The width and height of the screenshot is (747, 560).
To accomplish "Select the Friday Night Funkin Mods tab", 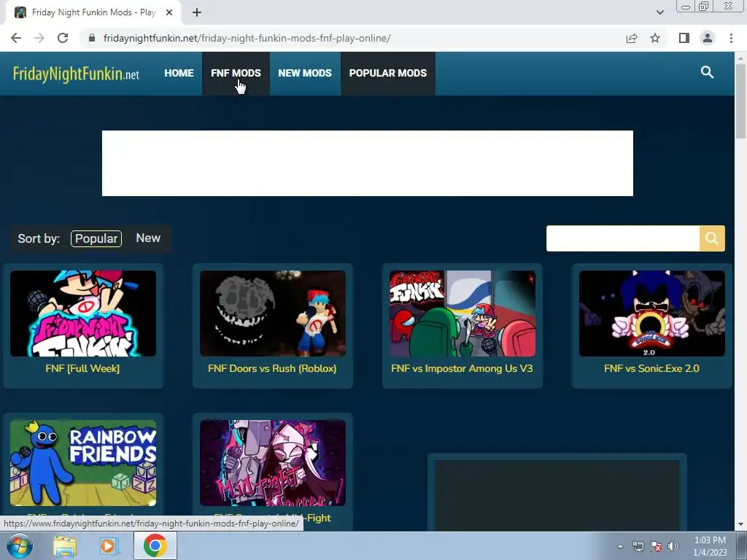I will point(93,13).
